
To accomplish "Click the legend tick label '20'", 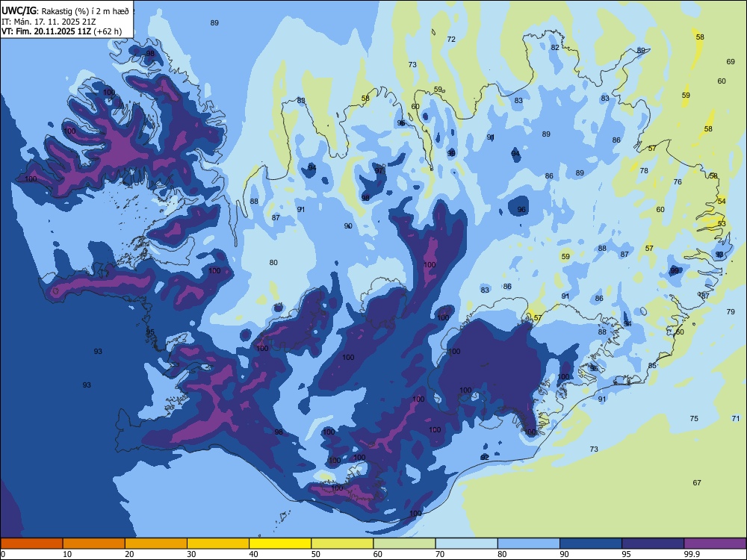I will click(x=129, y=554).
